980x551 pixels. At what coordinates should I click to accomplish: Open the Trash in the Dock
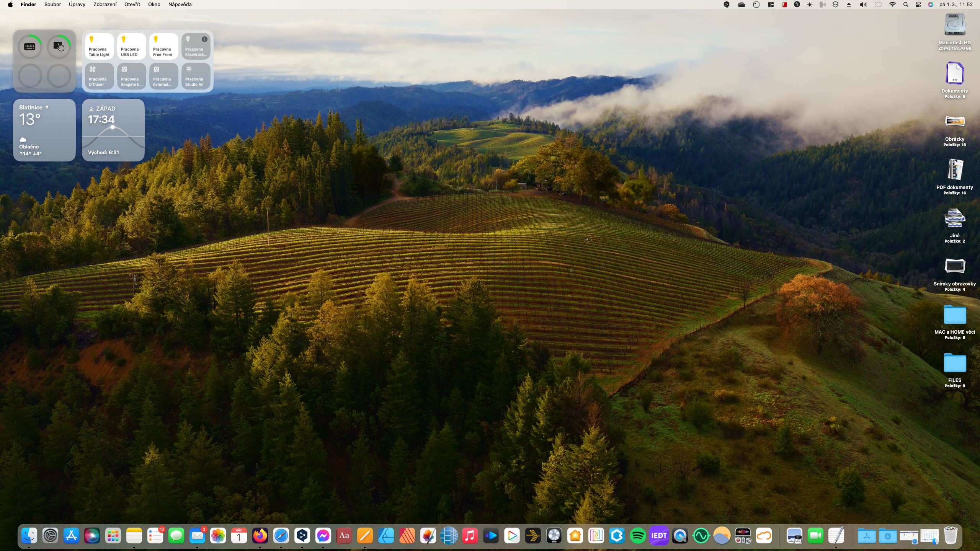tap(951, 536)
